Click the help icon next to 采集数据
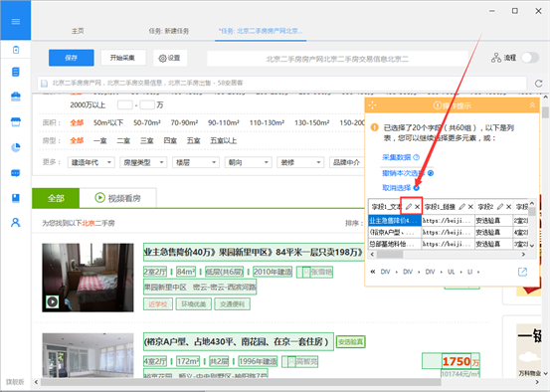 pyautogui.click(x=417, y=157)
